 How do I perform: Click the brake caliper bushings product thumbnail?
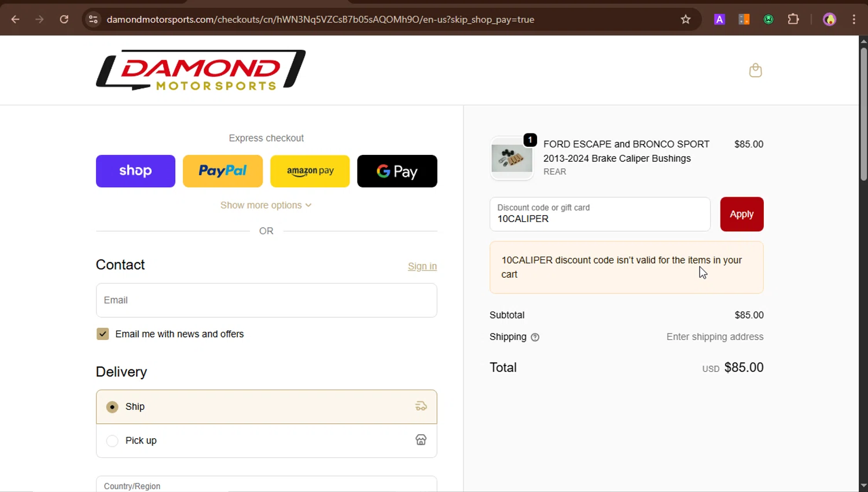pos(512,158)
